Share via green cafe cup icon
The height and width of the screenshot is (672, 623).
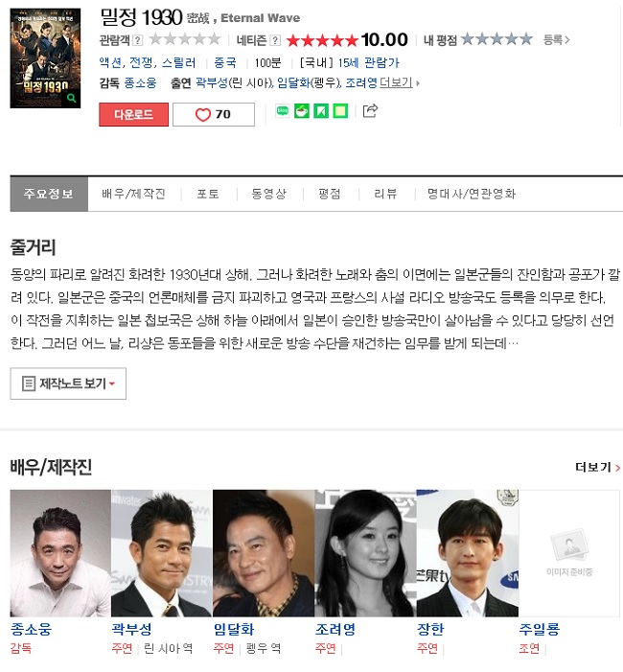point(302,111)
